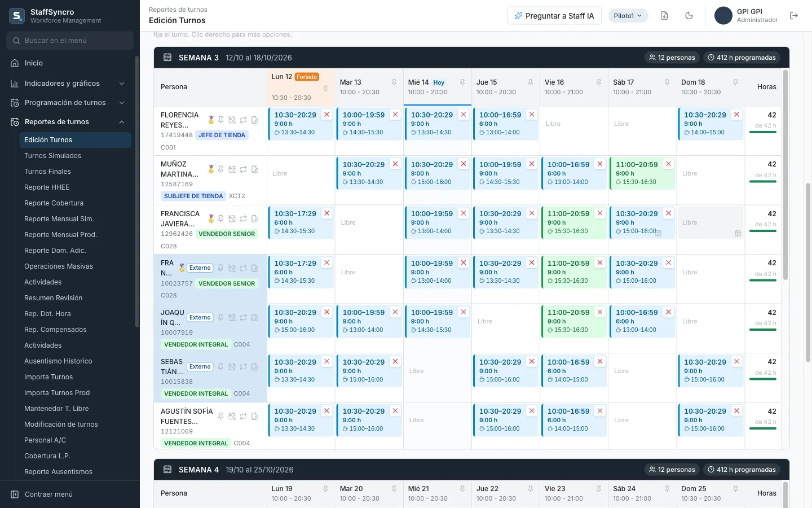The width and height of the screenshot is (812, 508).
Task: Click the swap arrows icon in JOAQUÍN row
Action: 243,317
